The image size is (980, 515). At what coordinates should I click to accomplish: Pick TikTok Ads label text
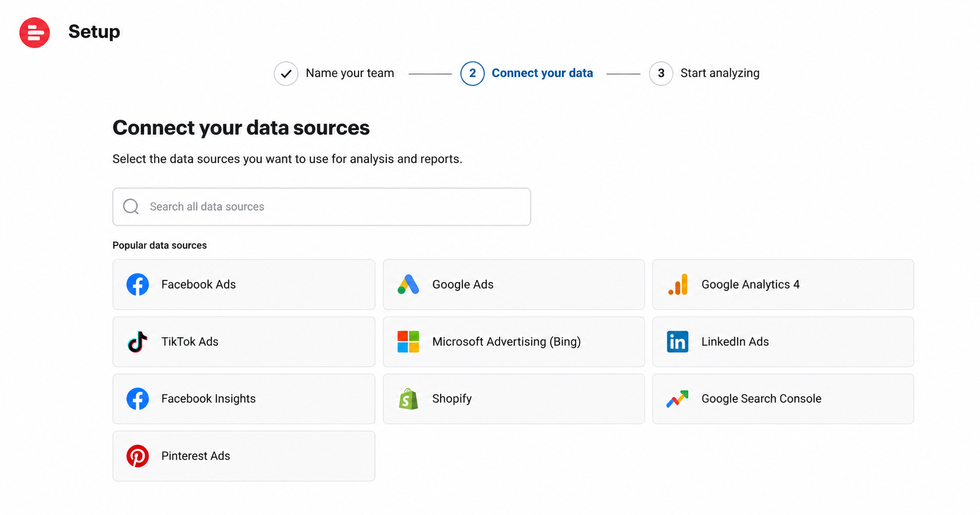pyautogui.click(x=190, y=342)
